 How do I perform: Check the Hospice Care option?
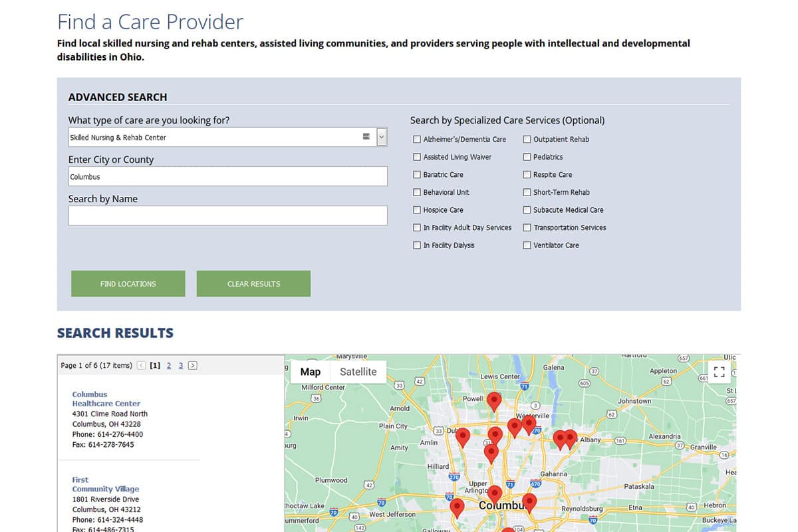(417, 210)
